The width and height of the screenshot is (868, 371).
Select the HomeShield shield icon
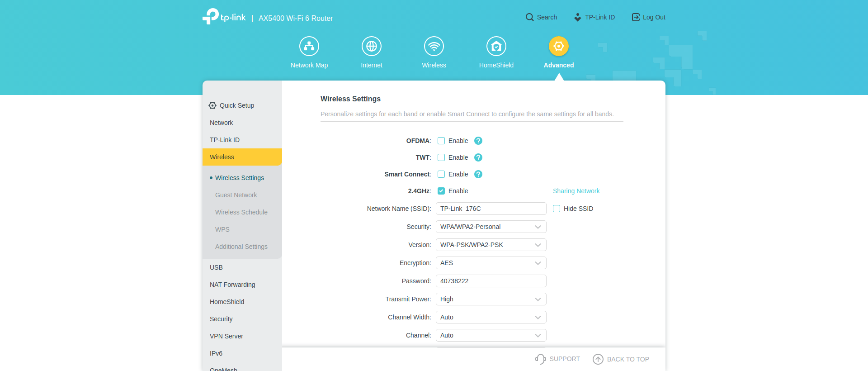496,46
